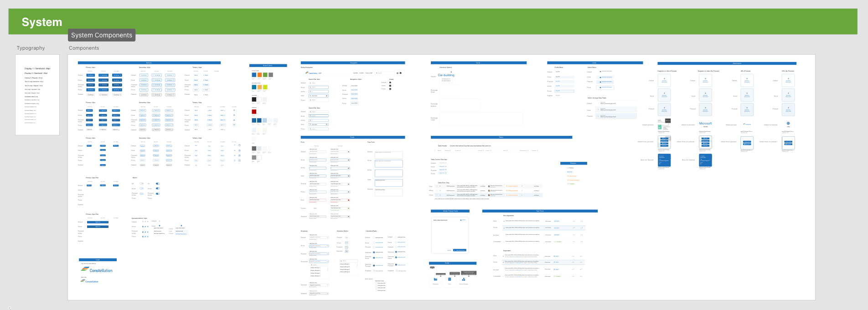Click the System page title
Image resolution: width=868 pixels, height=310 pixels.
tap(42, 22)
